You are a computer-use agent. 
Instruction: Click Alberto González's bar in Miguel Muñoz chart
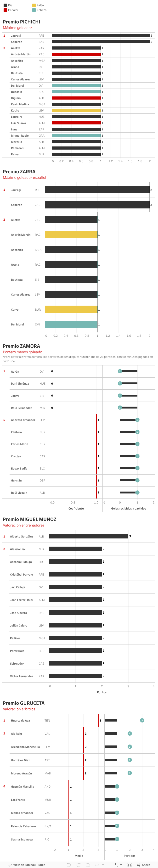(x=88, y=536)
